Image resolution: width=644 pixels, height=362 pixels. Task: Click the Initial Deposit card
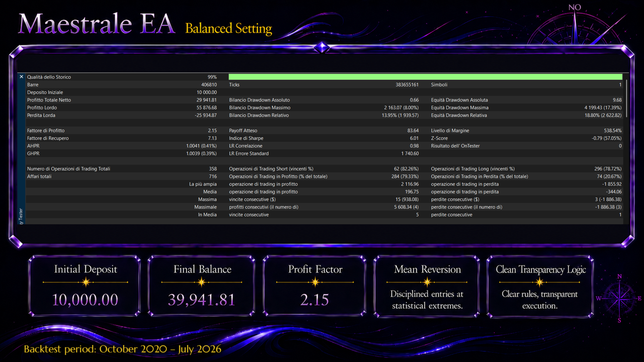[85, 286]
